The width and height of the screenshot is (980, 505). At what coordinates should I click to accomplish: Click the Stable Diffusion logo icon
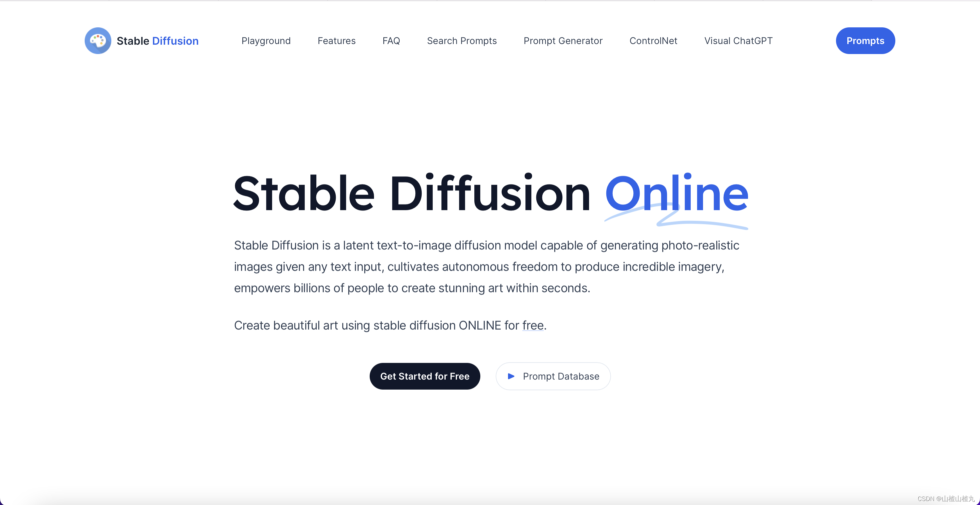[98, 41]
